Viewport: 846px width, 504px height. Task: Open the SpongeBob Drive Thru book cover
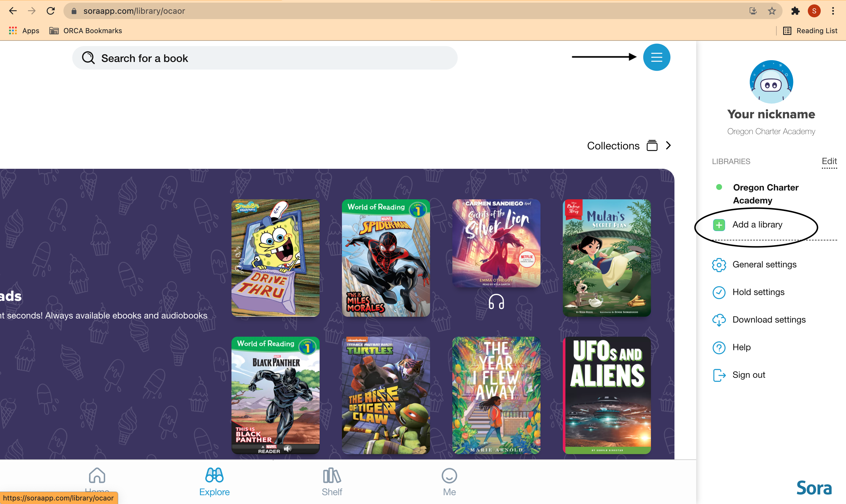pyautogui.click(x=275, y=258)
